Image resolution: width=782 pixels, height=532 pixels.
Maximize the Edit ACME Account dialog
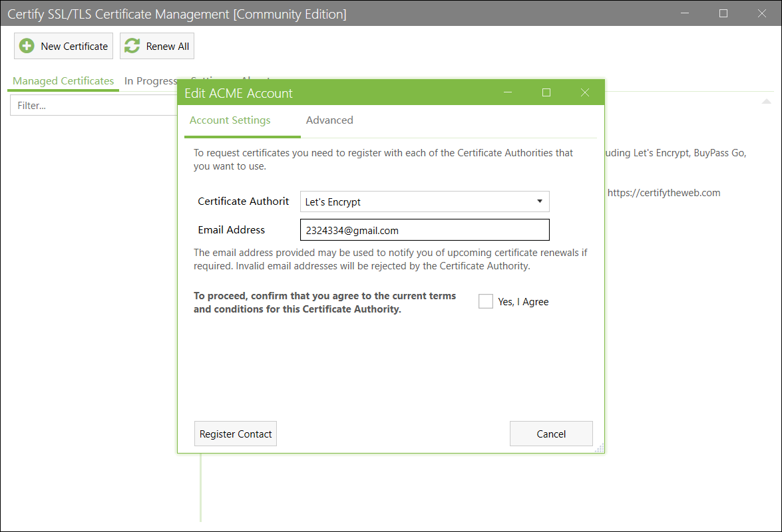(x=546, y=92)
